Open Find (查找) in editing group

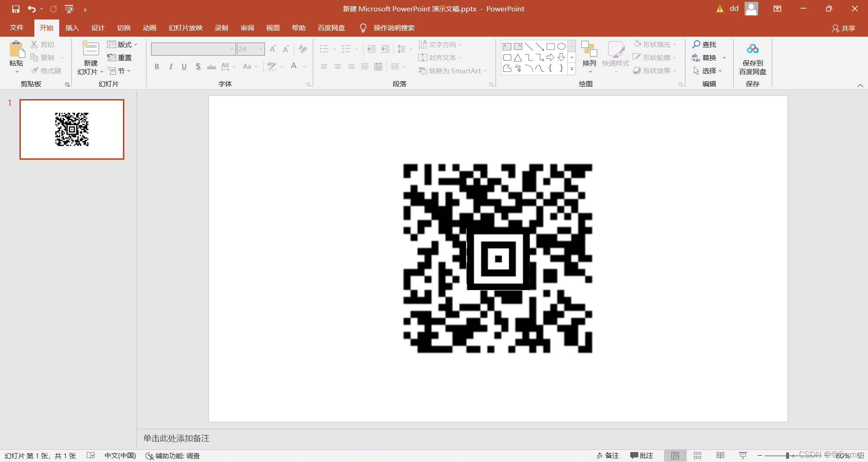[704, 44]
